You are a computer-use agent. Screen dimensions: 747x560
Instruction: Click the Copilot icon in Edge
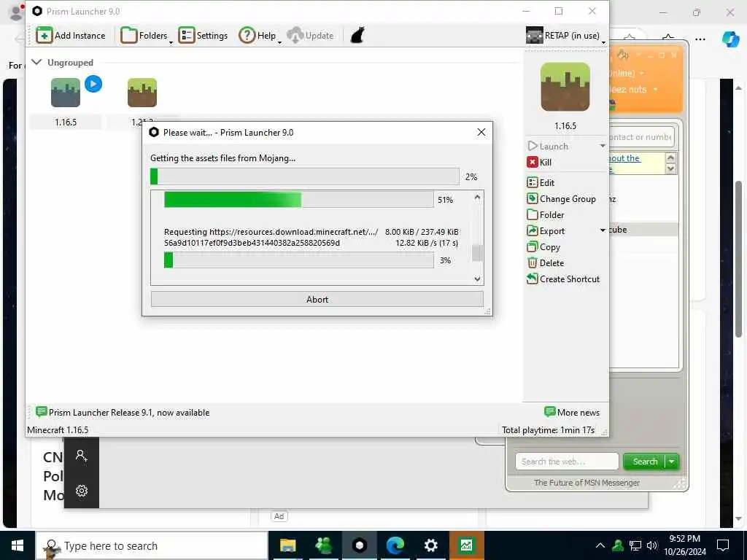point(730,39)
